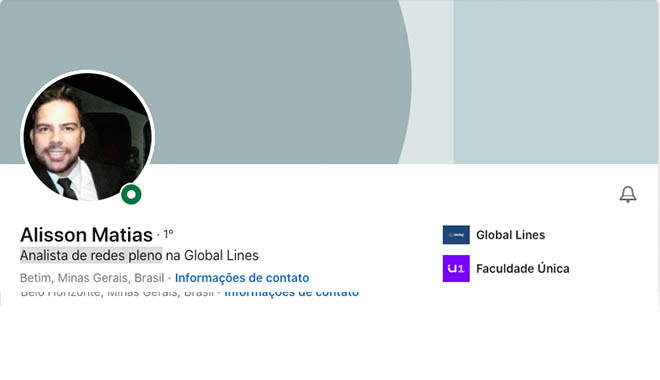Click location Betim, Minas Gerais, Brasil
660x380 pixels.
92,278
